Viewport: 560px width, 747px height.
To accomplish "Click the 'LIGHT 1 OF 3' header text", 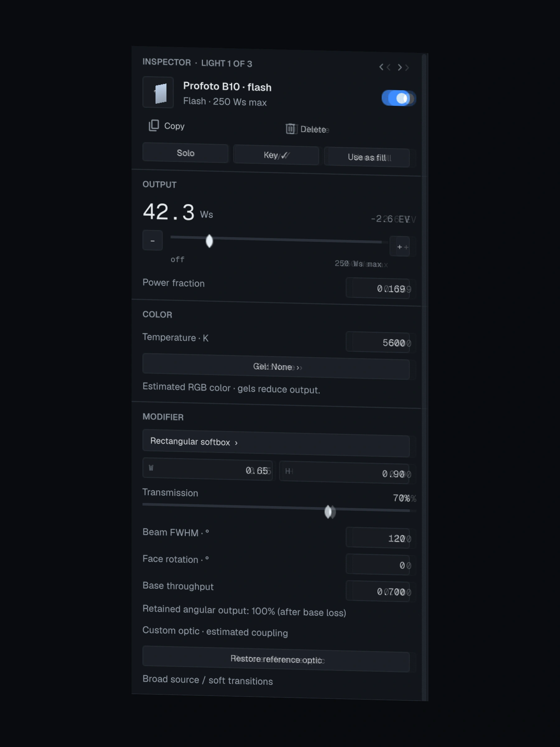I will pyautogui.click(x=226, y=63).
